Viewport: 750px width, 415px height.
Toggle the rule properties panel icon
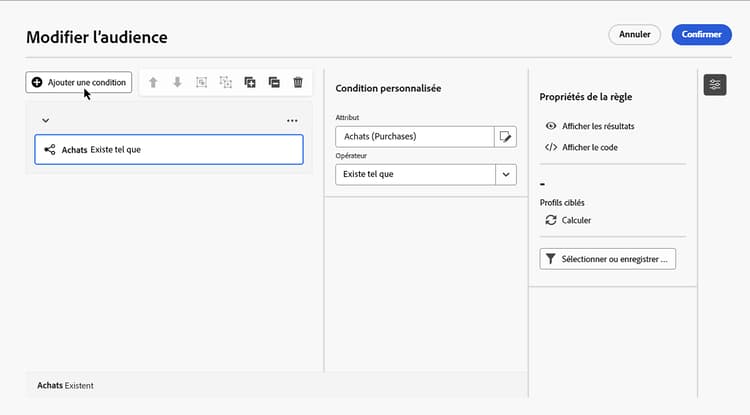click(x=715, y=85)
